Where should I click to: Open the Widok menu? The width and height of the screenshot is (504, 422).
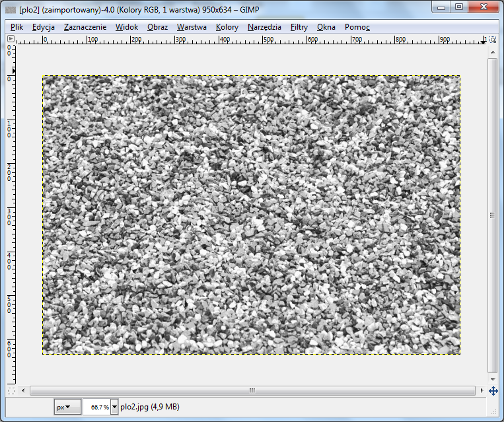(x=127, y=27)
